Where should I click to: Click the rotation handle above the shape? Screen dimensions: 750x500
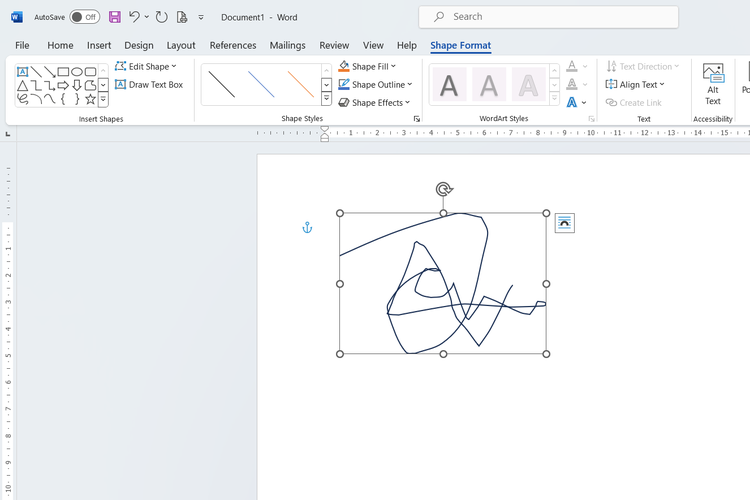pos(444,189)
